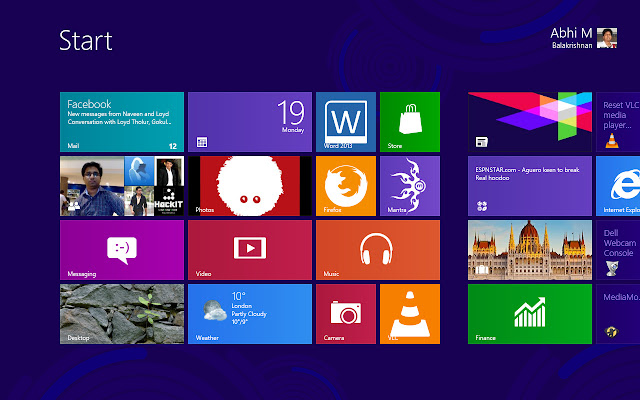Open the Sports tile with ESPNSTAR headline
Viewport: 640px width, 400px height.
tap(530, 186)
